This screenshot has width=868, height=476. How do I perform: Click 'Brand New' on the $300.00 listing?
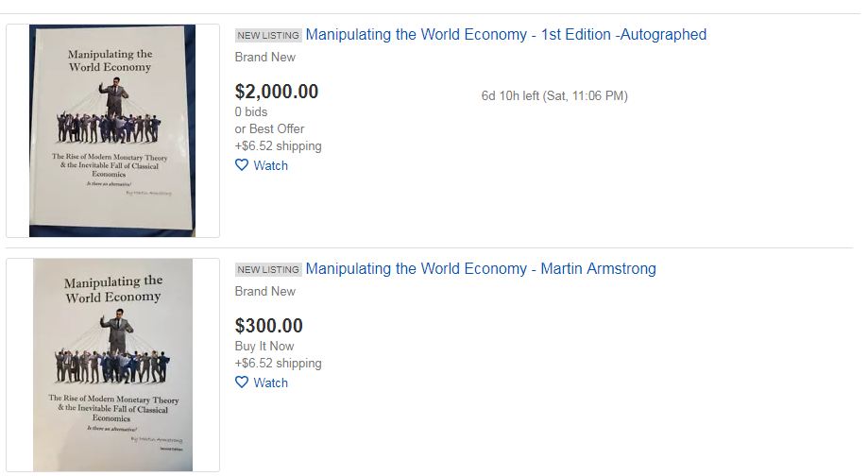(x=265, y=291)
